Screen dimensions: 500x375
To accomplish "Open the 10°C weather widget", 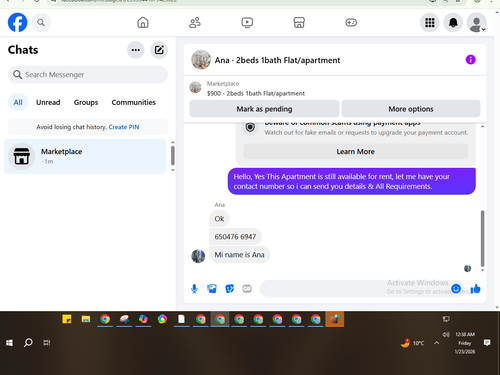I will click(413, 343).
